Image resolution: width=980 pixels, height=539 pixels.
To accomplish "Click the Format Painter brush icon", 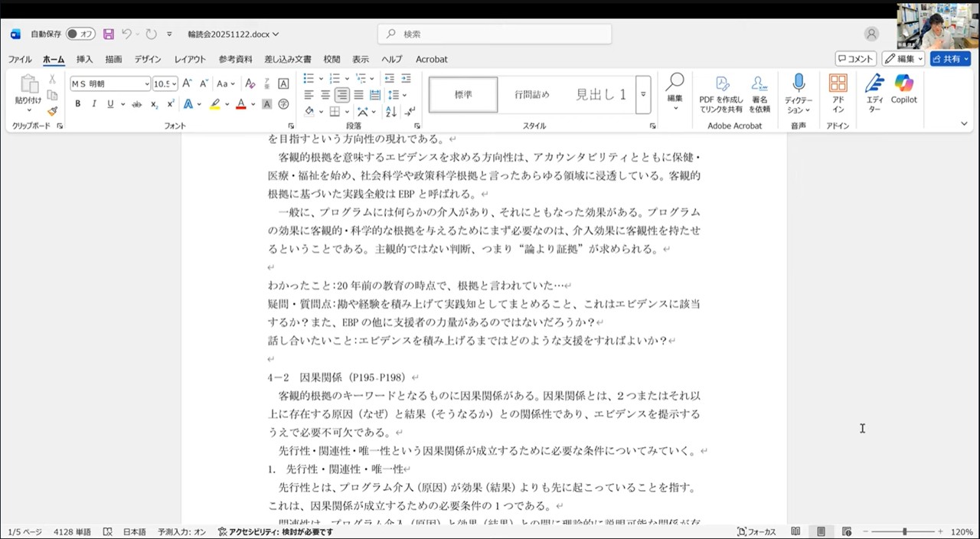I will tap(52, 111).
